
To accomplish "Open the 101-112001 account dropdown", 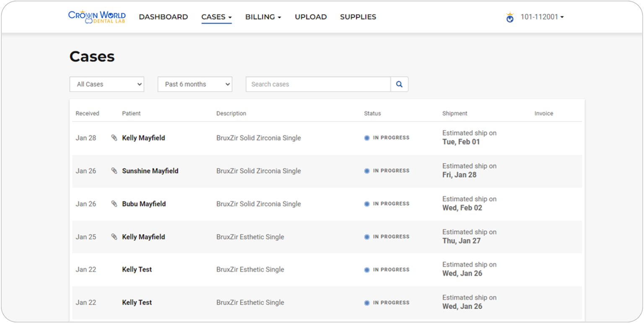I will click(x=542, y=17).
